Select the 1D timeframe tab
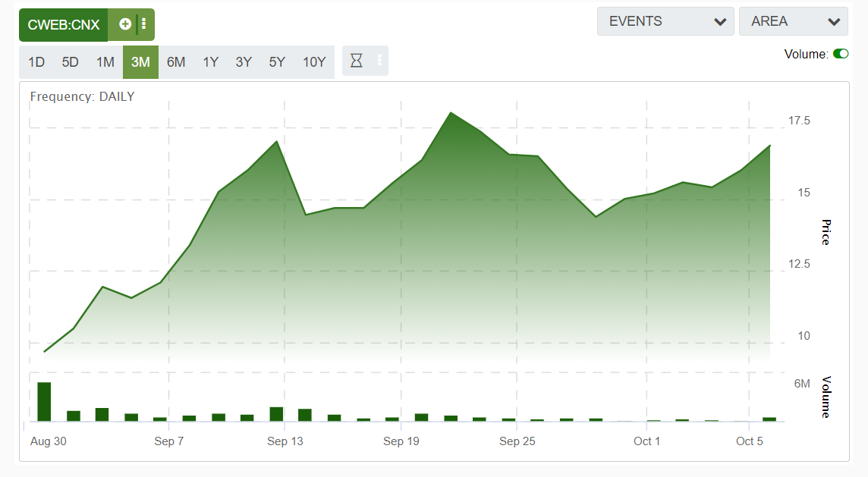This screenshot has height=477, width=868. pos(36,61)
